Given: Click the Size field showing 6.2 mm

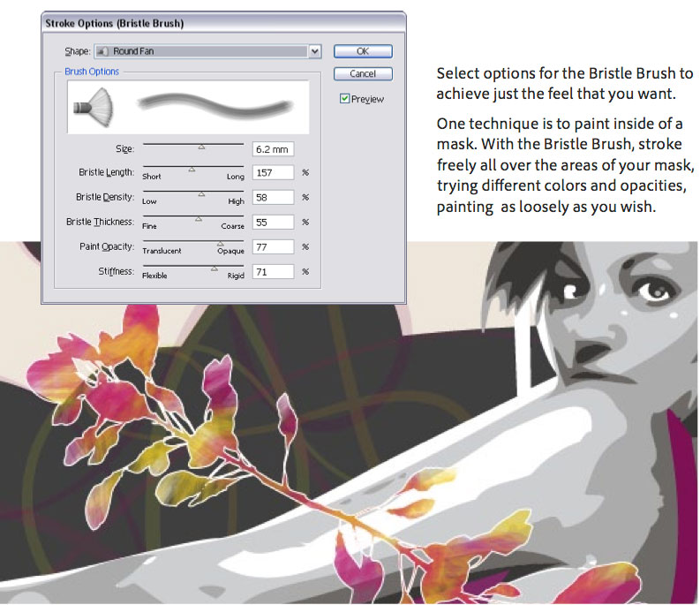Looking at the screenshot, I should point(274,149).
